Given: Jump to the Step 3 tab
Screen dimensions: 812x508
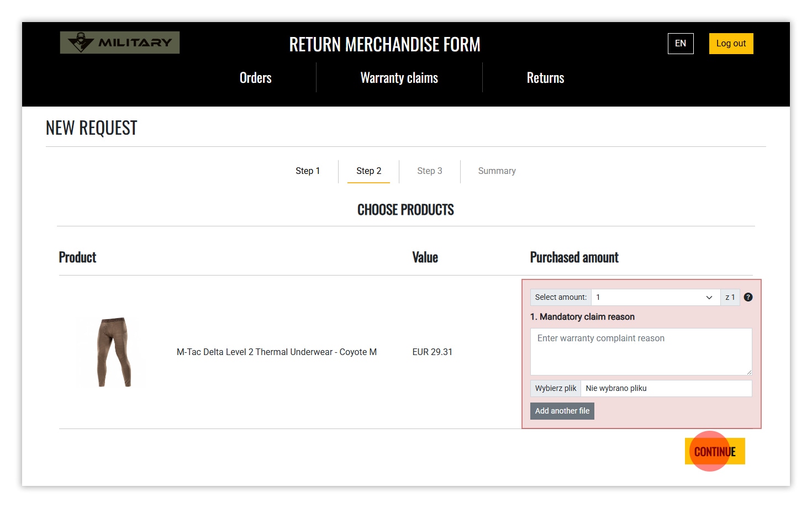Looking at the screenshot, I should 429,171.
